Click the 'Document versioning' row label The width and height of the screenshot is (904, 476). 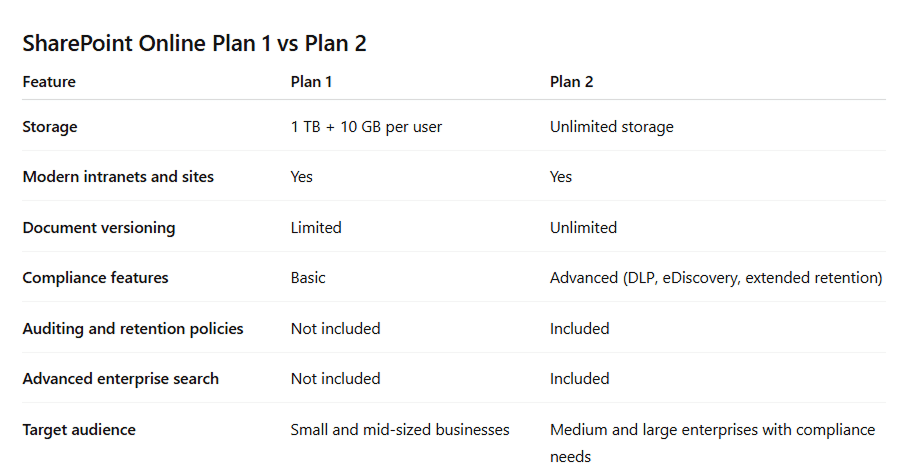click(x=99, y=228)
